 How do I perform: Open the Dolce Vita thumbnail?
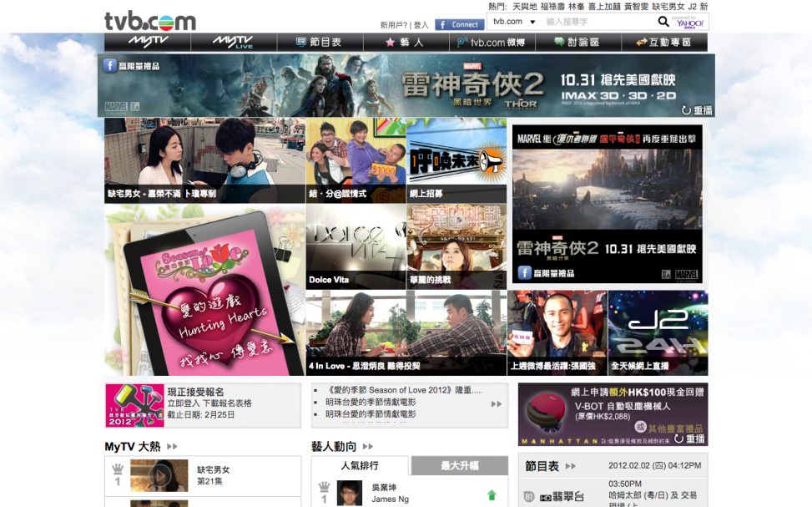click(x=356, y=246)
